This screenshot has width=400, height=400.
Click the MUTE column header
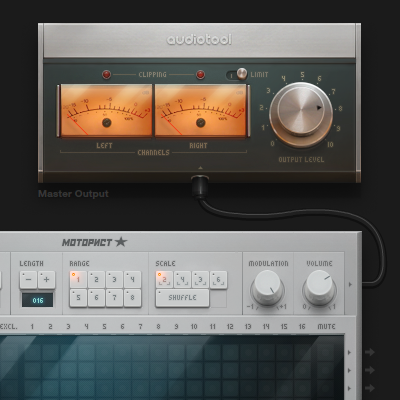pos(326,326)
